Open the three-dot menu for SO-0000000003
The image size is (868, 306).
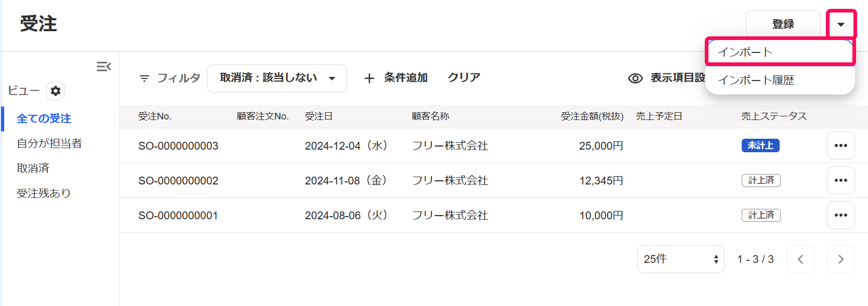[x=840, y=145]
